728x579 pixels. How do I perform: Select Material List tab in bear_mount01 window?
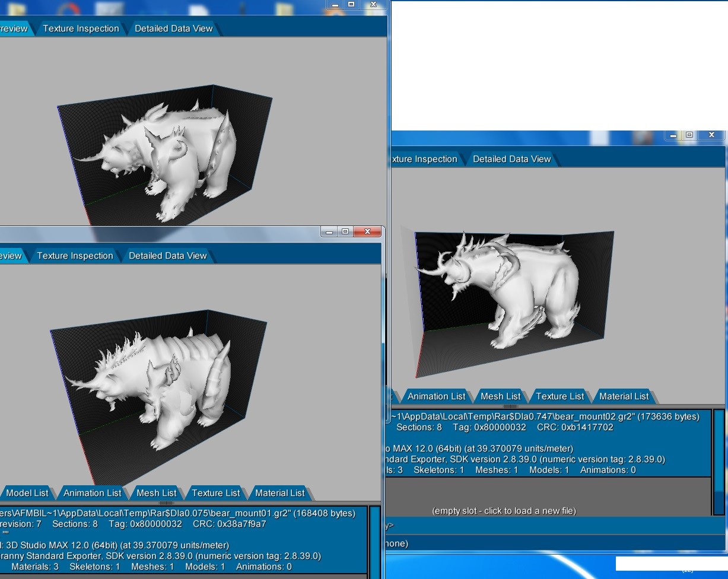point(279,493)
